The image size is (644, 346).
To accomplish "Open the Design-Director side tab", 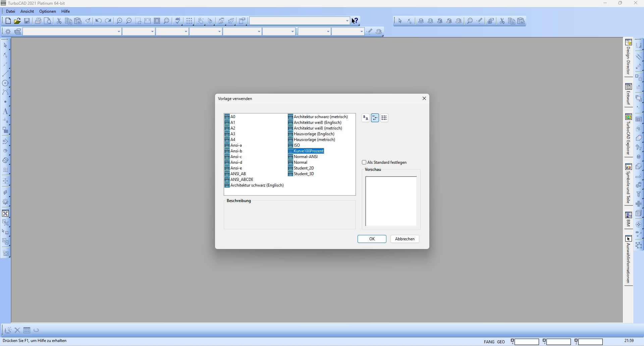I will tap(628, 57).
